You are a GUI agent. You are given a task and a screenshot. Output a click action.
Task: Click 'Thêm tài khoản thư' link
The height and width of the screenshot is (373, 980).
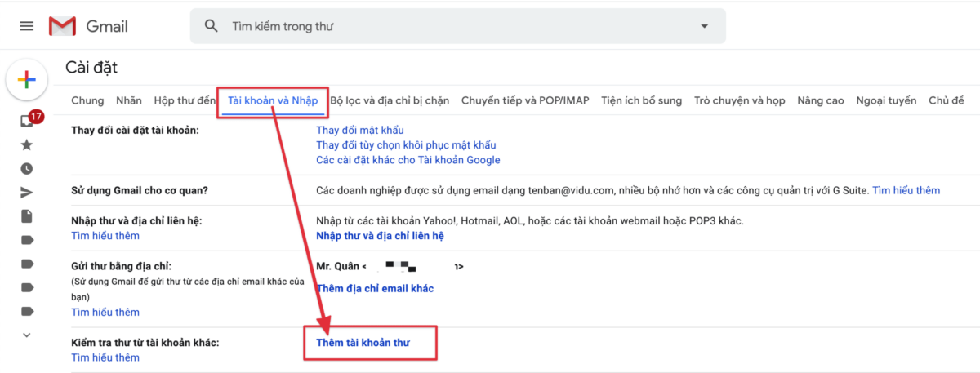point(363,343)
